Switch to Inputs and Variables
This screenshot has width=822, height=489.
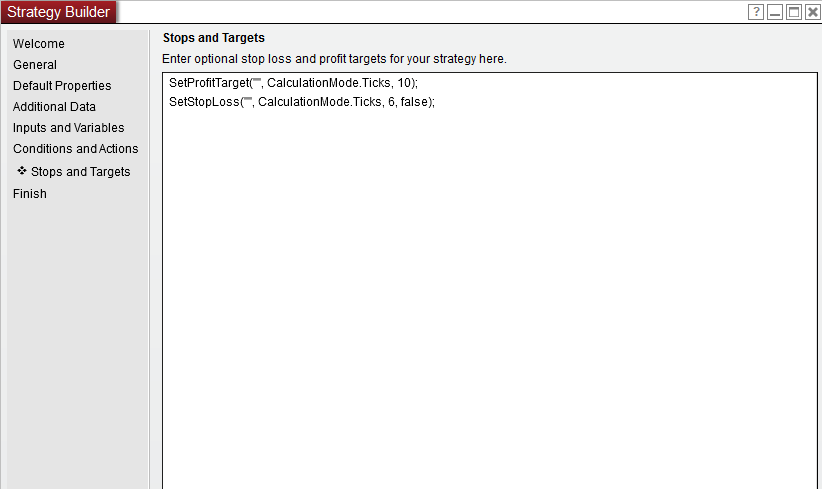pos(69,128)
